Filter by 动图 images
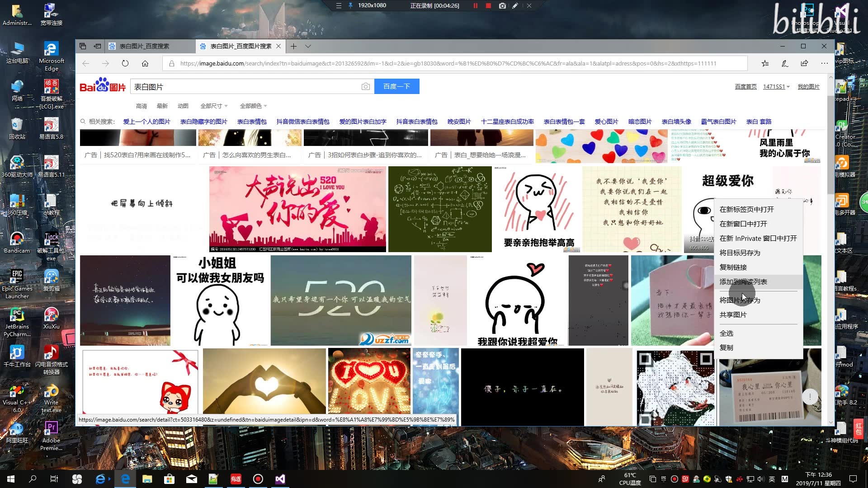This screenshot has height=488, width=868. tap(183, 106)
